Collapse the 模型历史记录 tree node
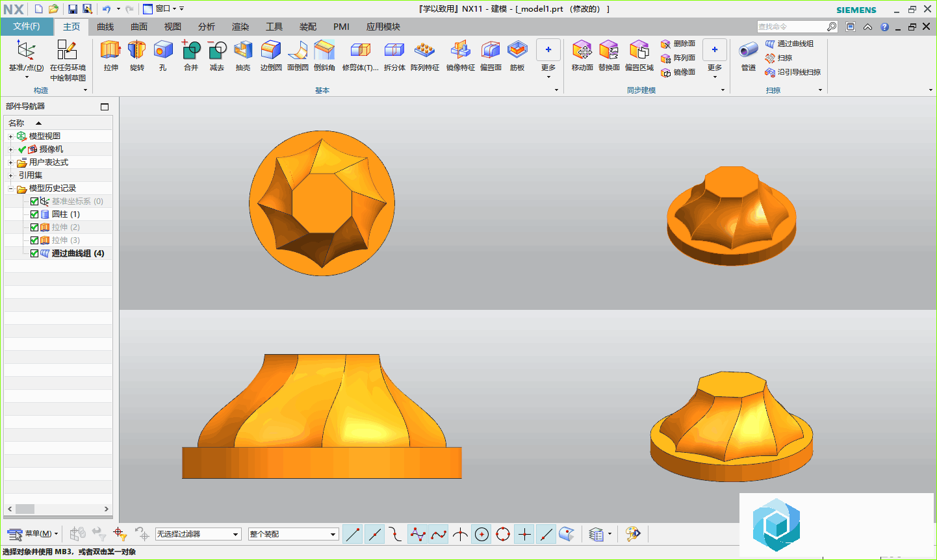The width and height of the screenshot is (937, 560). pyautogui.click(x=10, y=188)
